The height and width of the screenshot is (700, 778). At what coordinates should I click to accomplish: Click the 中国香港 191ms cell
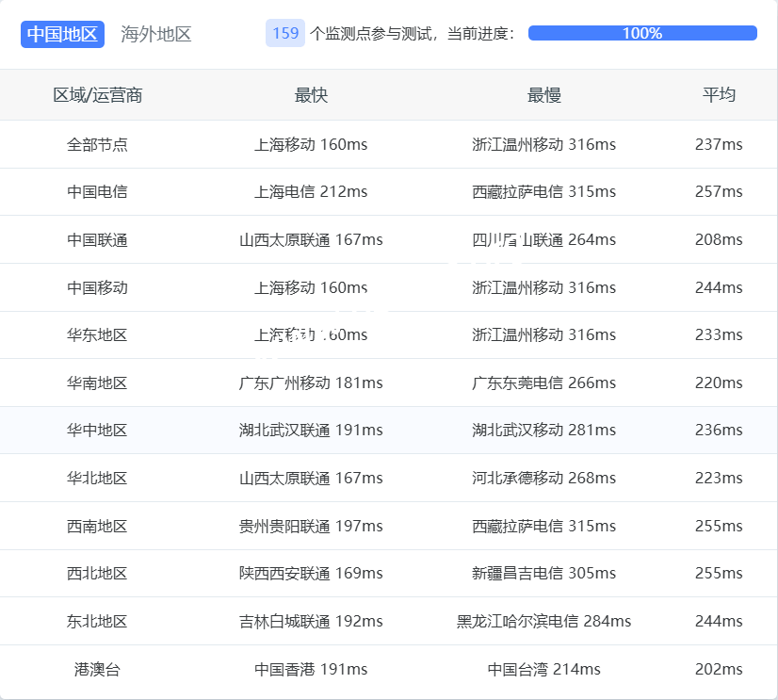click(x=311, y=669)
